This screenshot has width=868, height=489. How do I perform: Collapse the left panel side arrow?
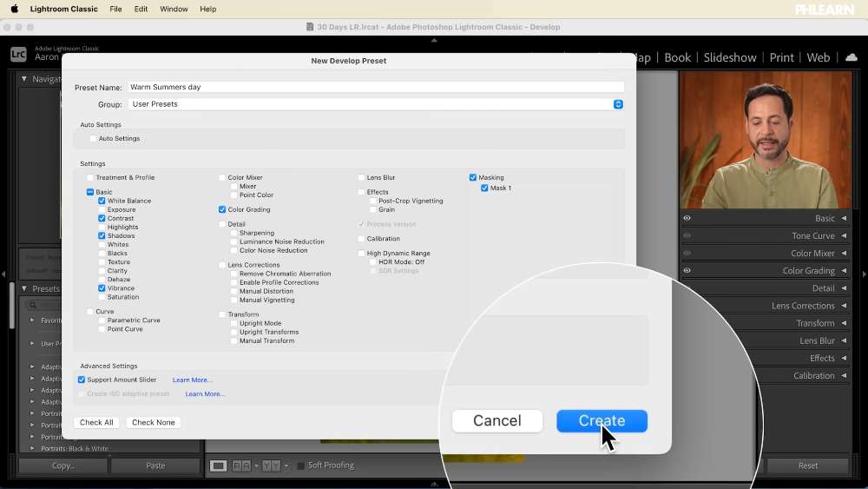pyautogui.click(x=3, y=274)
